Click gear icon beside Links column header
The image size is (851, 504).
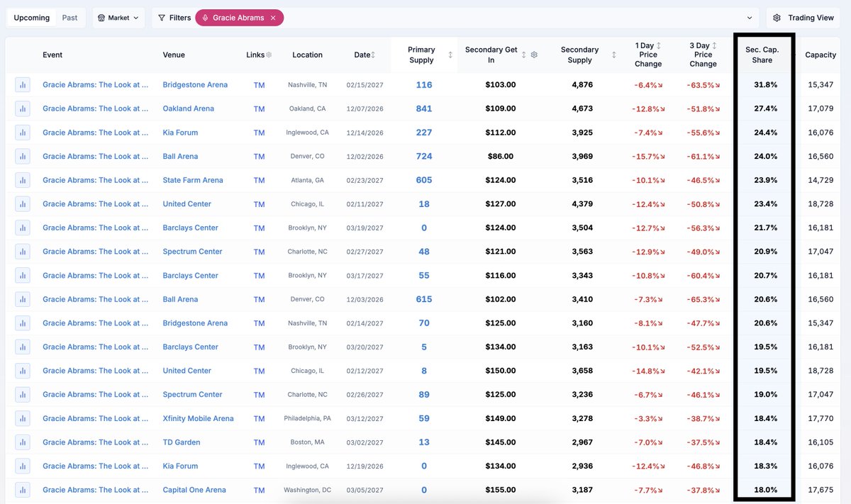tap(269, 55)
